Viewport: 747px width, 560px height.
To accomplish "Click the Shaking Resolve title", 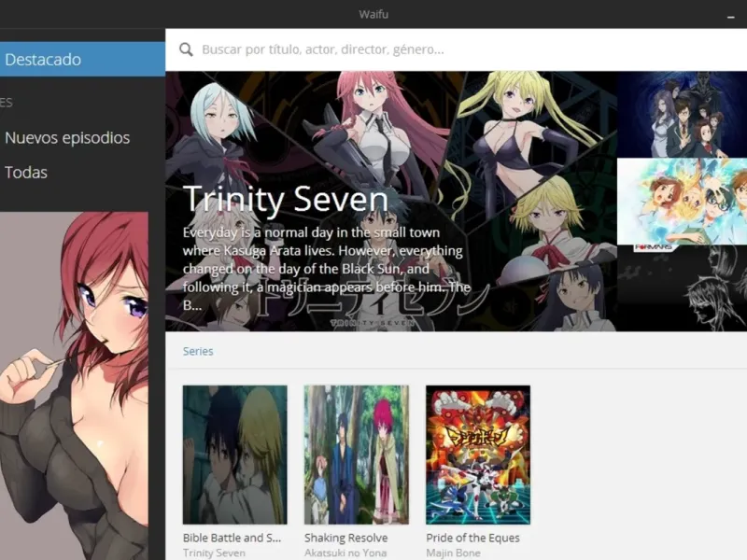I will point(345,538).
